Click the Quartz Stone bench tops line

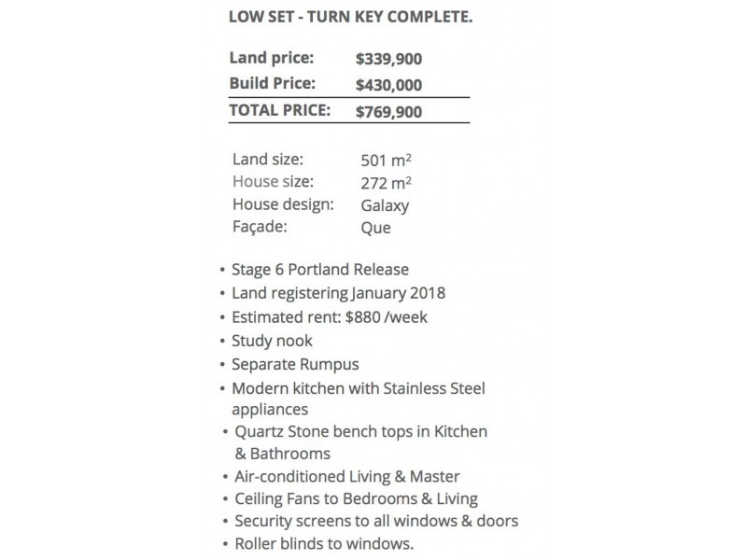(x=359, y=433)
